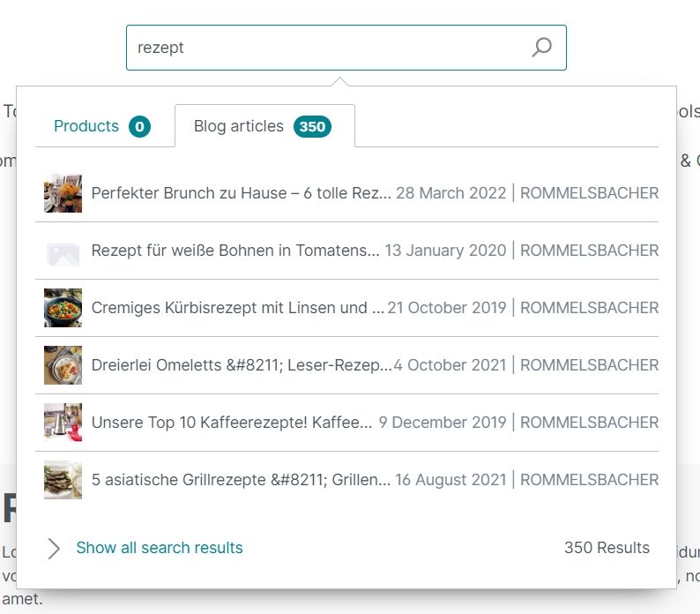The image size is (700, 614).
Task: Open 'Cremiges Kürbisrezept mit Linsen' result
Action: tap(237, 308)
